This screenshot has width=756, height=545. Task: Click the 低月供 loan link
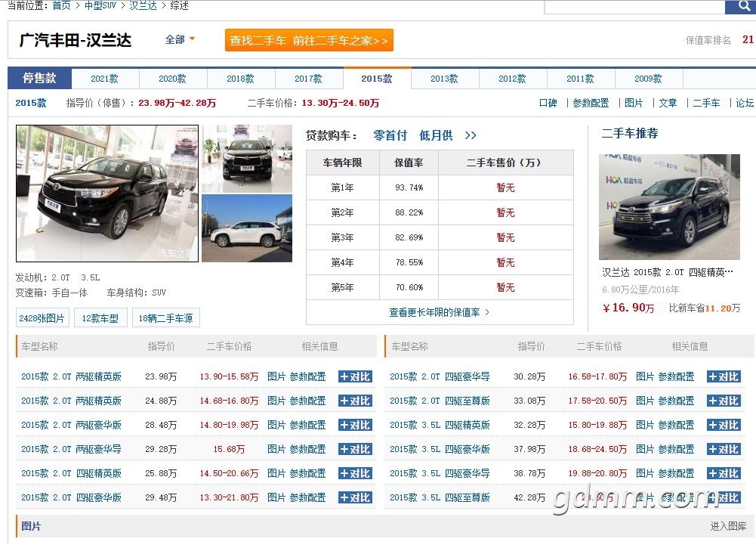(x=436, y=135)
